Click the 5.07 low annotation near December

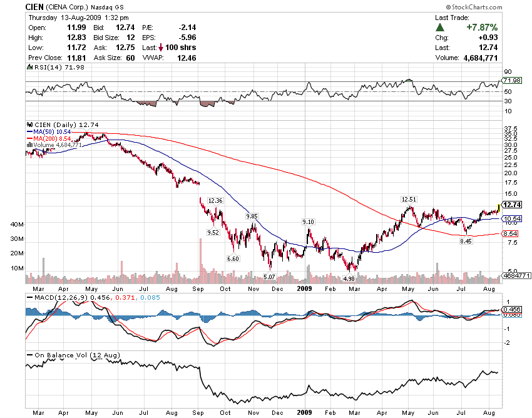click(x=269, y=277)
